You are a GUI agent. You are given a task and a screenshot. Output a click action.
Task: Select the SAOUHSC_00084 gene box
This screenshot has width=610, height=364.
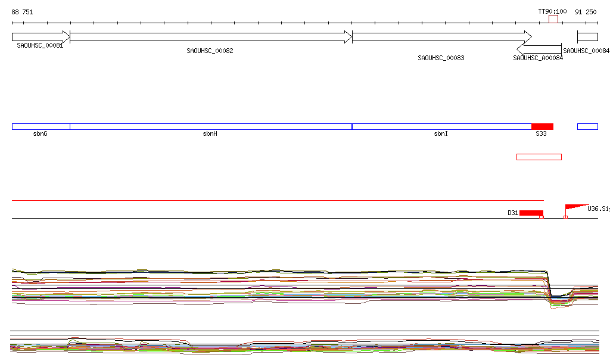(x=587, y=37)
